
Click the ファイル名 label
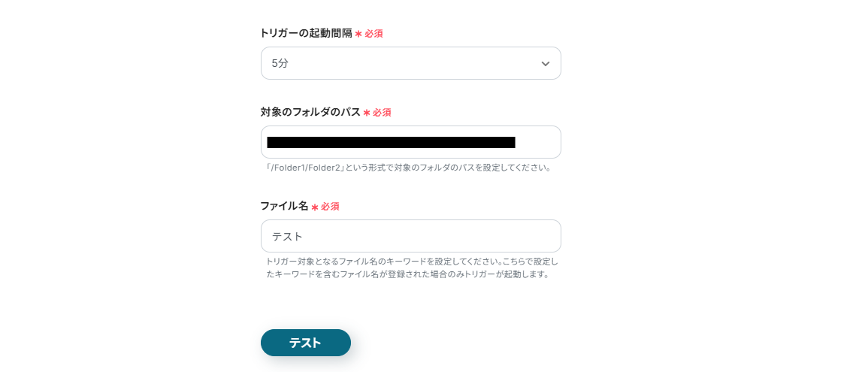click(x=284, y=206)
